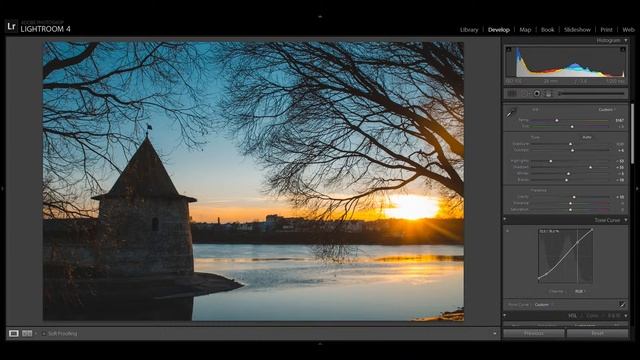Click the histogram graph
This screenshot has width=640, height=360.
(x=566, y=62)
